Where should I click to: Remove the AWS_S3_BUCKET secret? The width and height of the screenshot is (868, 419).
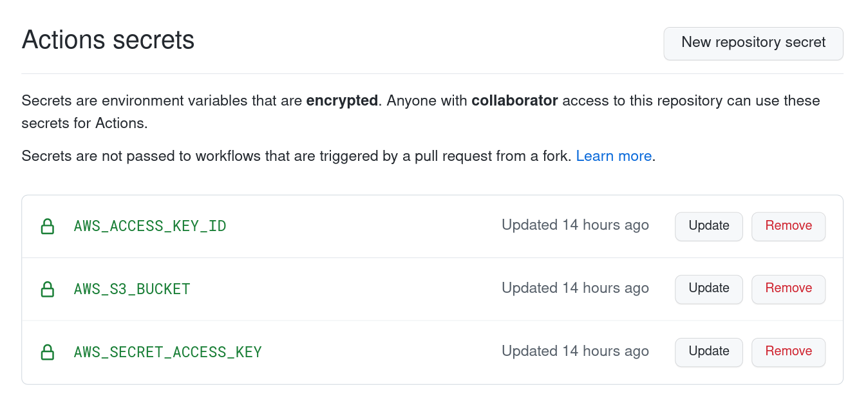[x=788, y=289]
